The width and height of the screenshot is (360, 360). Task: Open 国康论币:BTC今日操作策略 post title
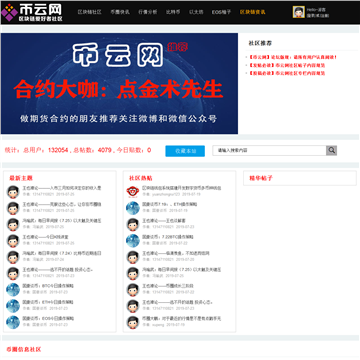(x=48, y=286)
